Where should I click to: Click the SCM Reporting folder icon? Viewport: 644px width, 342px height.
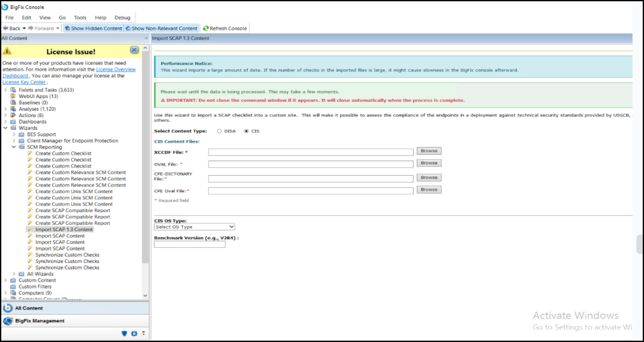[x=22, y=147]
